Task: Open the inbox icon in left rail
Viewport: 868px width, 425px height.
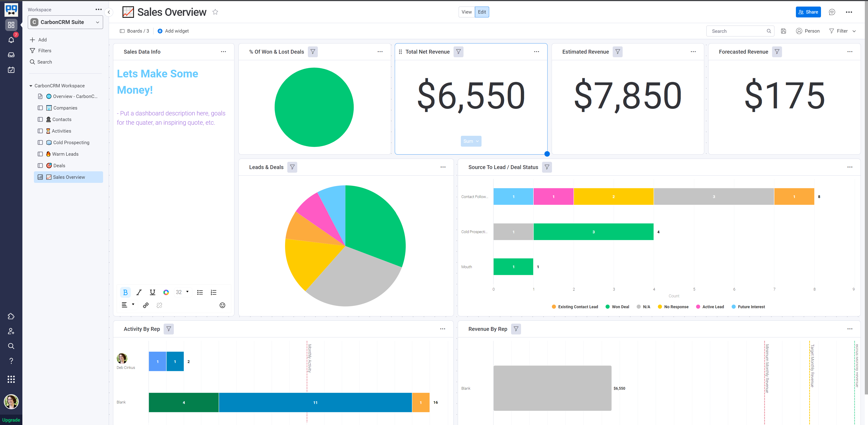Action: point(11,55)
